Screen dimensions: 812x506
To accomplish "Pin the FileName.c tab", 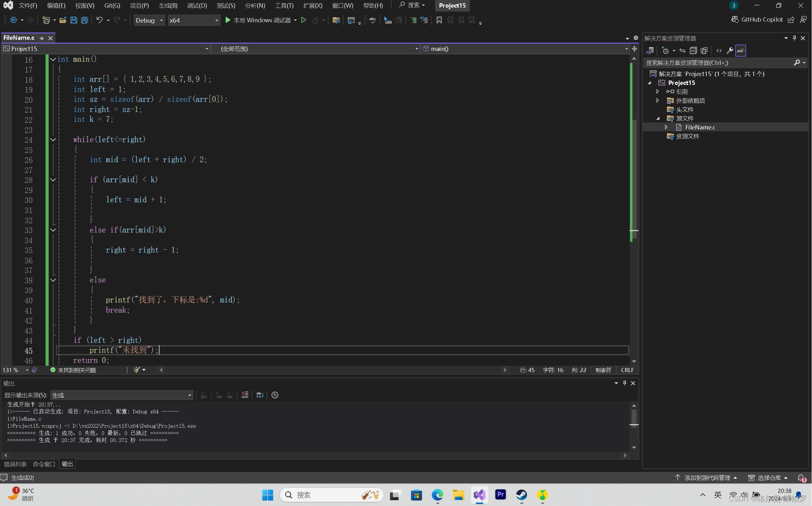I will click(42, 38).
